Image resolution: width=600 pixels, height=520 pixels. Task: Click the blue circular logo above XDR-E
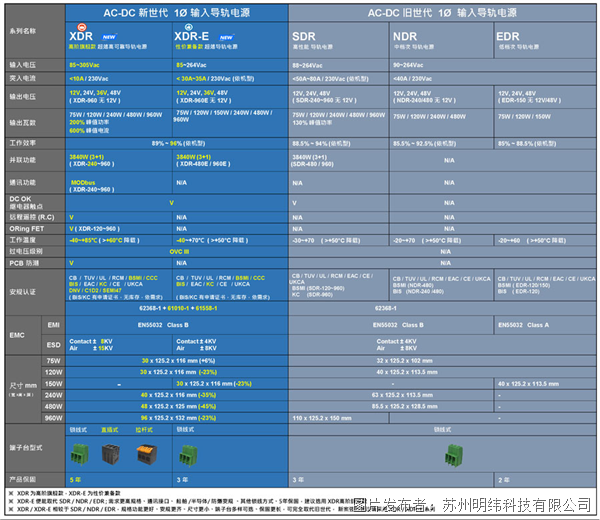click(188, 27)
